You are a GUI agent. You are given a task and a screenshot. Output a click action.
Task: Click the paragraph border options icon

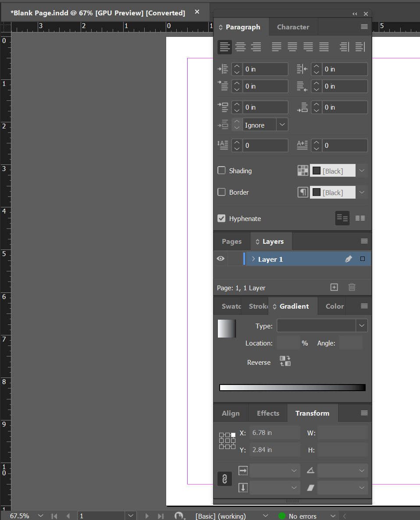click(x=303, y=192)
